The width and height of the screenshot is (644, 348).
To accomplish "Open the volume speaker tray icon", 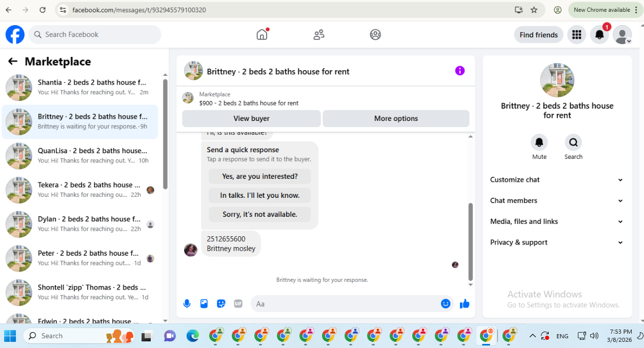I will coord(594,336).
